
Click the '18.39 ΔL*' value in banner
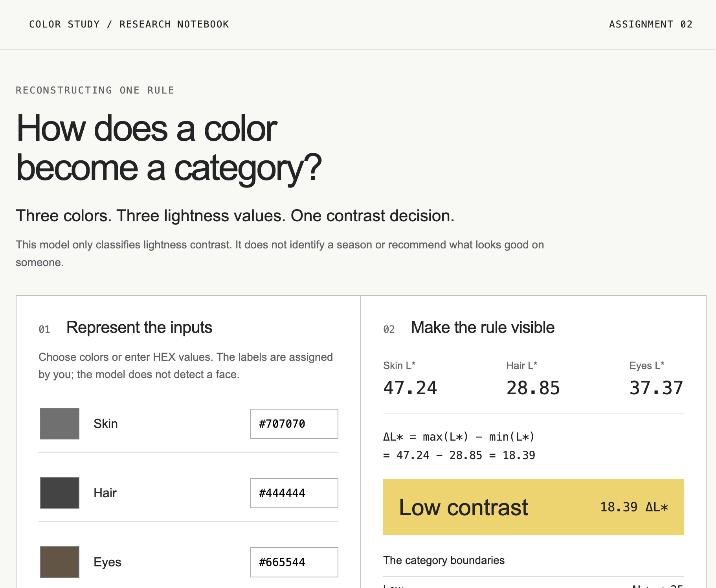tap(634, 507)
